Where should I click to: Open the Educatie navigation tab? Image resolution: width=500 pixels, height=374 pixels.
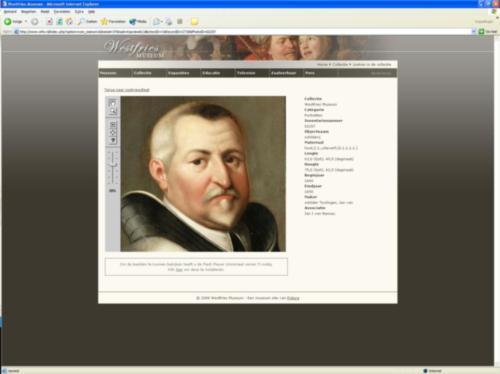pos(211,73)
